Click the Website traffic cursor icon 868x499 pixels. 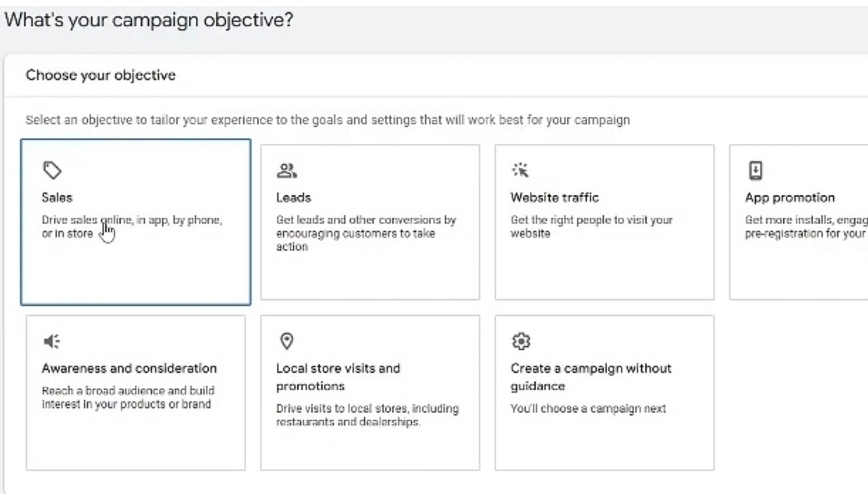coord(520,170)
